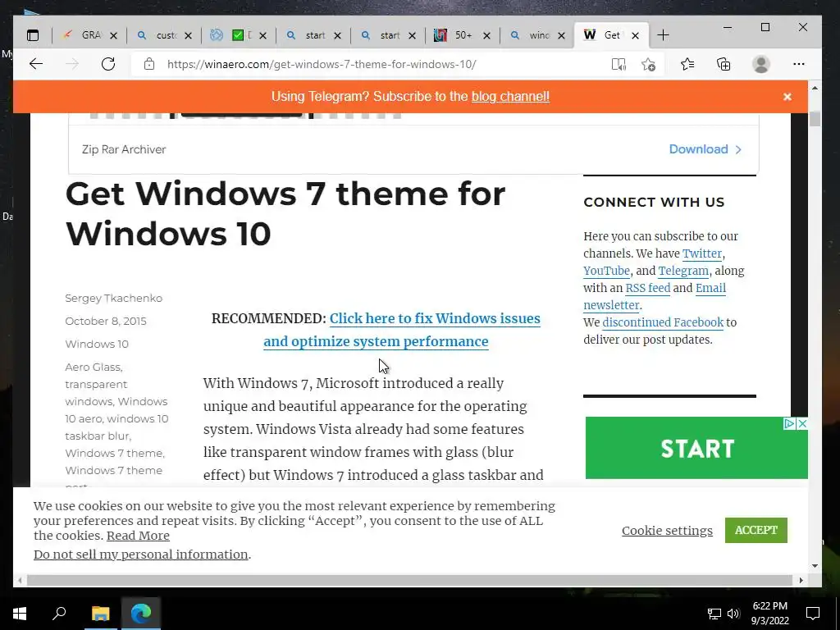Open the notification action center
The width and height of the screenshot is (840, 630).
[x=813, y=614]
